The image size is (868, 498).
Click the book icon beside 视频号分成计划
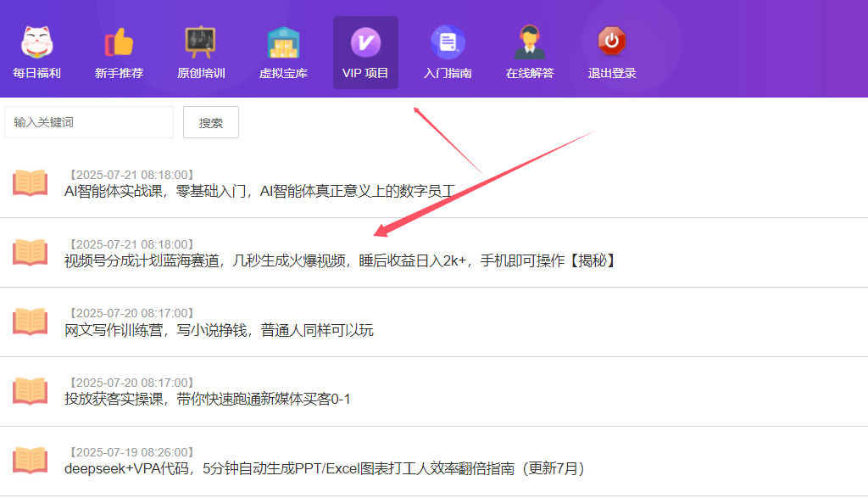[x=30, y=253]
